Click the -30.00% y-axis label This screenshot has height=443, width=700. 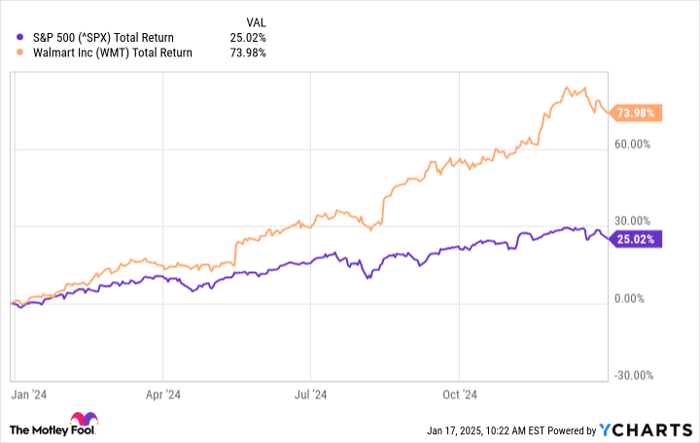point(631,375)
